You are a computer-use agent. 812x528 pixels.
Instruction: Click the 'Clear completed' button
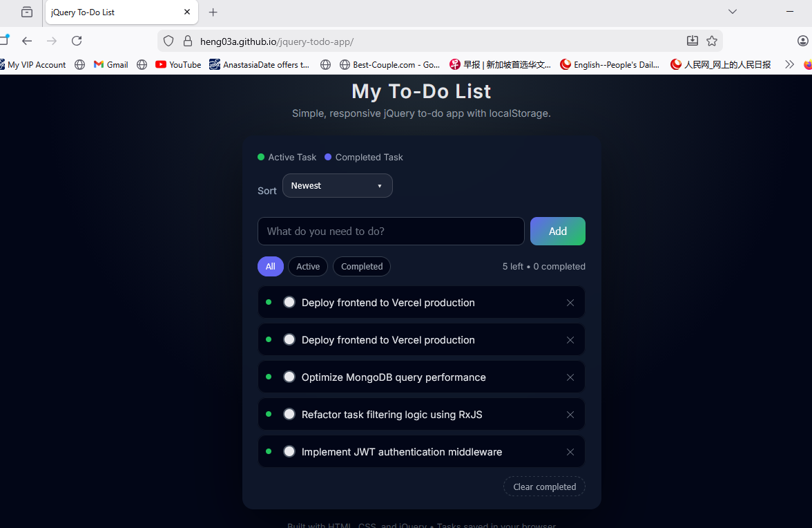544,486
